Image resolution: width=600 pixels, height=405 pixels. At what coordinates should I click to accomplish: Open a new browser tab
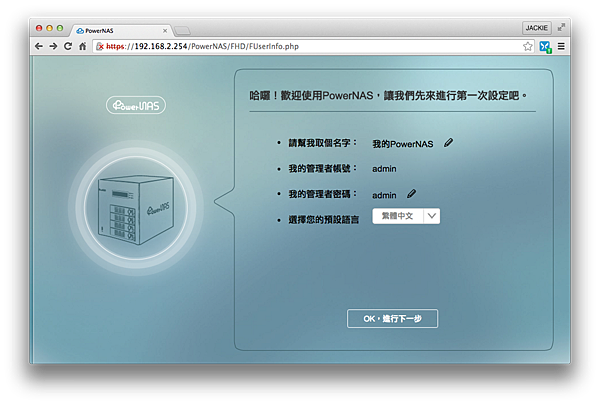click(x=183, y=31)
